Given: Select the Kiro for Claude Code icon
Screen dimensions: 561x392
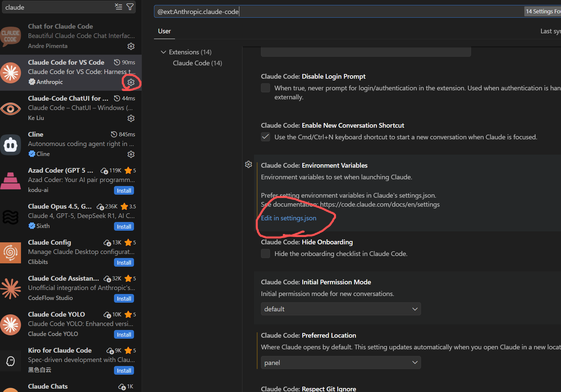Looking at the screenshot, I should click(11, 361).
